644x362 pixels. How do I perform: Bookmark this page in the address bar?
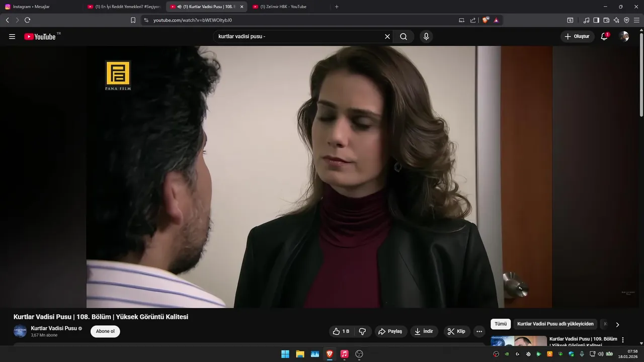pyautogui.click(x=133, y=20)
